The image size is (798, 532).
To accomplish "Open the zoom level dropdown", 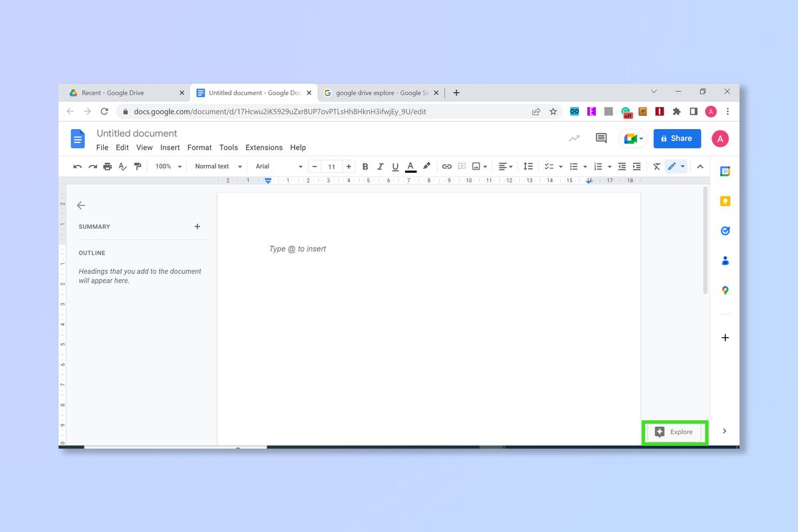I will point(168,166).
